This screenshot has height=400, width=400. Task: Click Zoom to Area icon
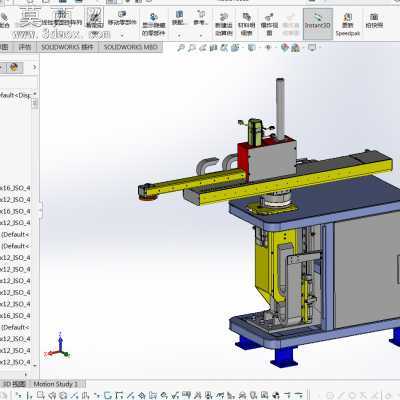tap(191, 48)
